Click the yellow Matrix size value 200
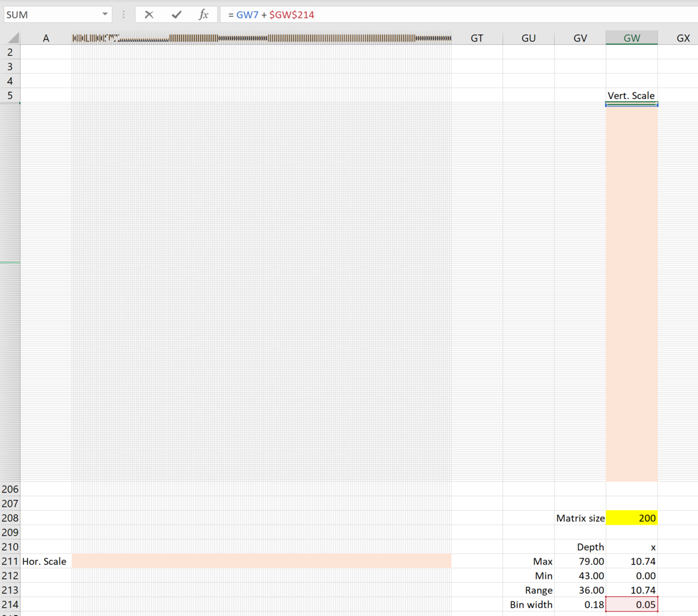698x616 pixels. (x=631, y=518)
